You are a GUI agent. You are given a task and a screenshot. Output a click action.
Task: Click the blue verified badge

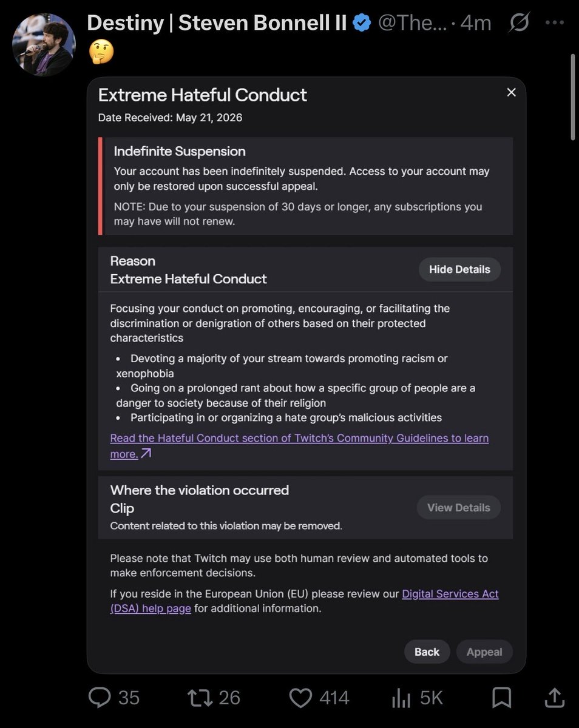pos(362,24)
